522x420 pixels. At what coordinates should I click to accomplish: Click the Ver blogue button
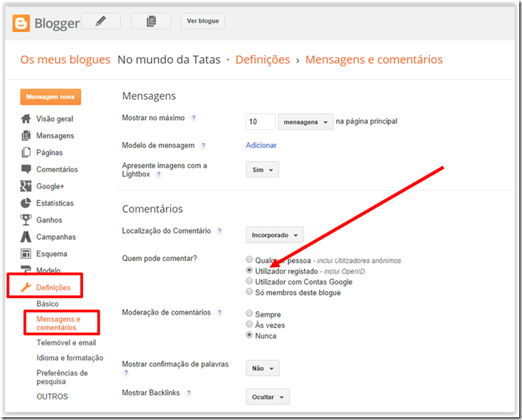tap(203, 21)
